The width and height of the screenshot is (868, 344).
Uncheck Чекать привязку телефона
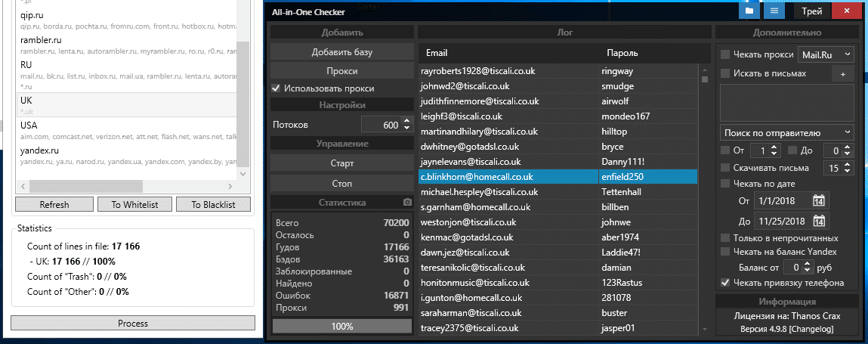coord(725,283)
